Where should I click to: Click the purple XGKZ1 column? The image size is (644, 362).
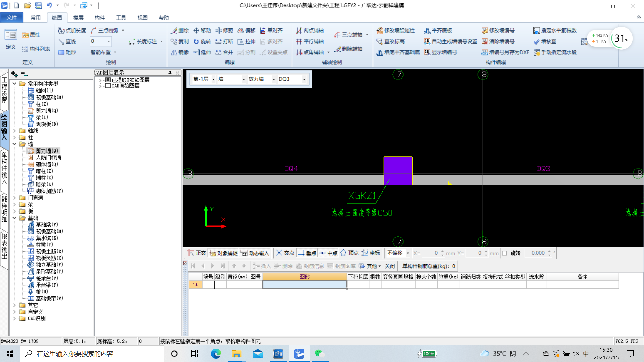tap(398, 170)
